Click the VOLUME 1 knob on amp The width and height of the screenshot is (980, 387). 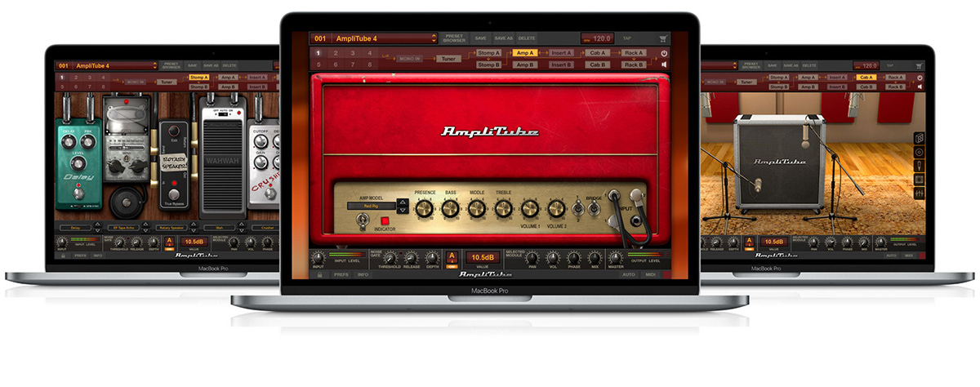[531, 208]
